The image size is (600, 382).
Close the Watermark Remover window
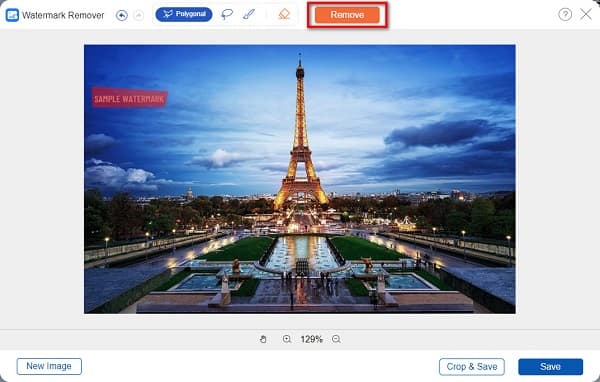586,15
